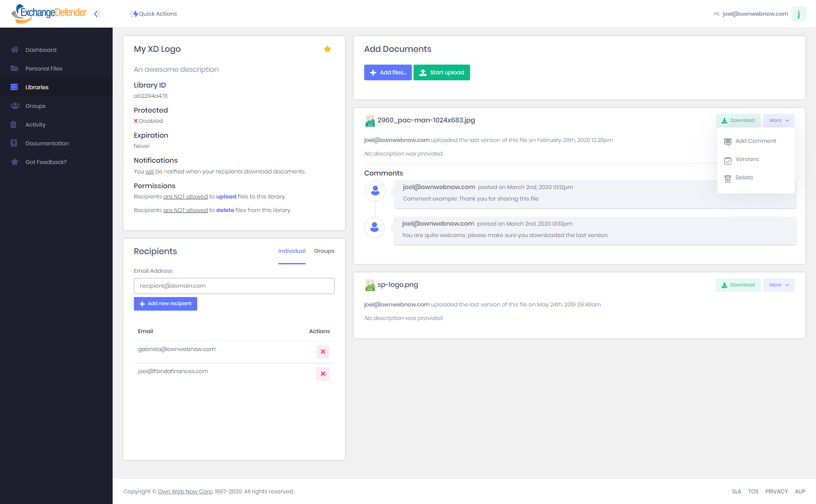Click the Groups people icon in sidebar

click(15, 106)
